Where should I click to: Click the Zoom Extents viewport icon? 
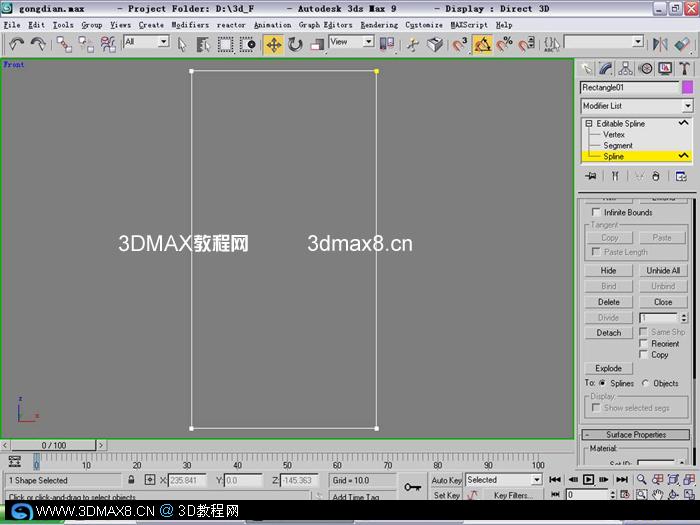coord(673,479)
